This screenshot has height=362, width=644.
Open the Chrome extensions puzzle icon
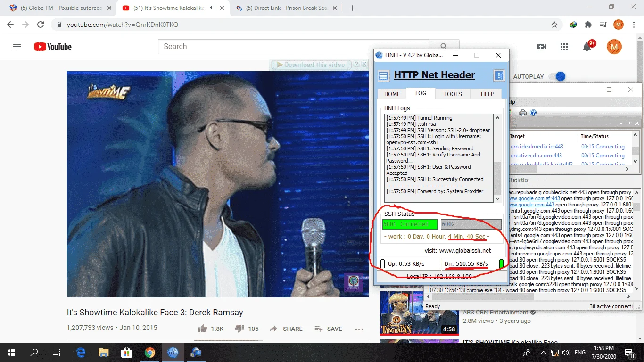(x=588, y=25)
